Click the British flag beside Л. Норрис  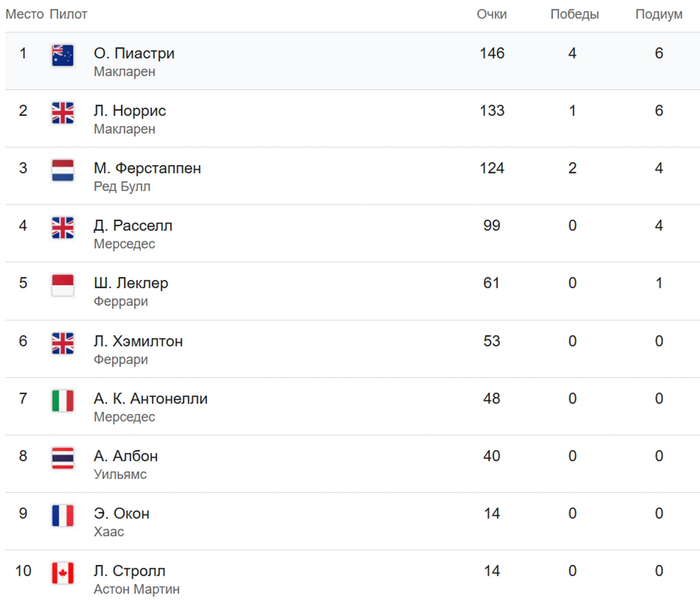point(63,112)
